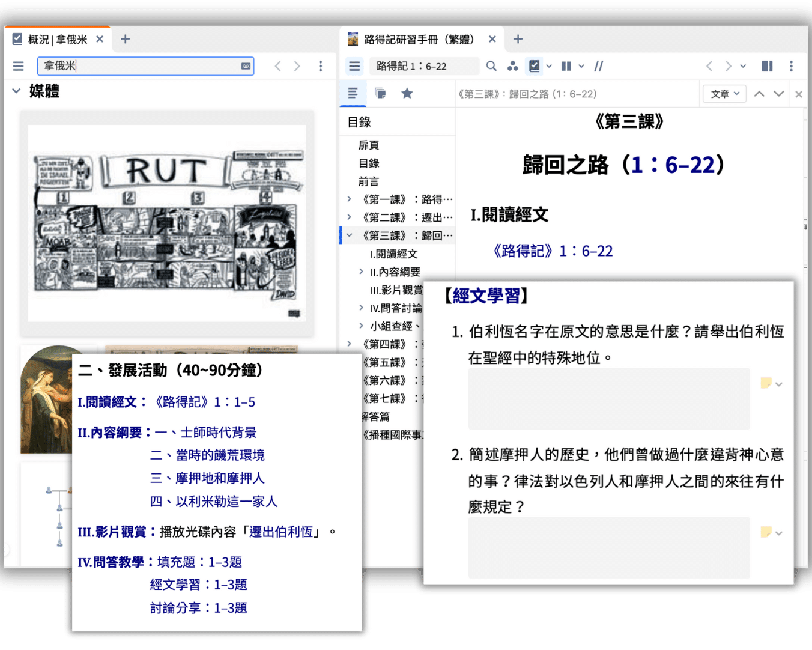
Task: Go back in 拿俄米 panel history
Action: 277,66
